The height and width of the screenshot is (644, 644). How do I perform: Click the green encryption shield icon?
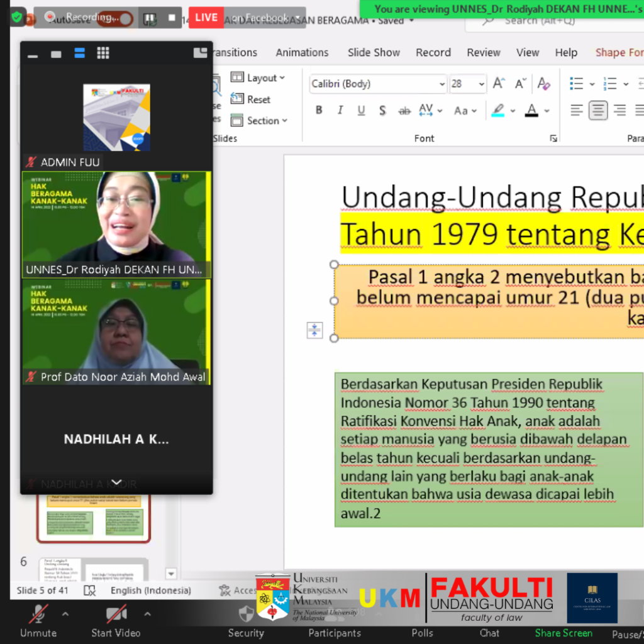coord(17,17)
